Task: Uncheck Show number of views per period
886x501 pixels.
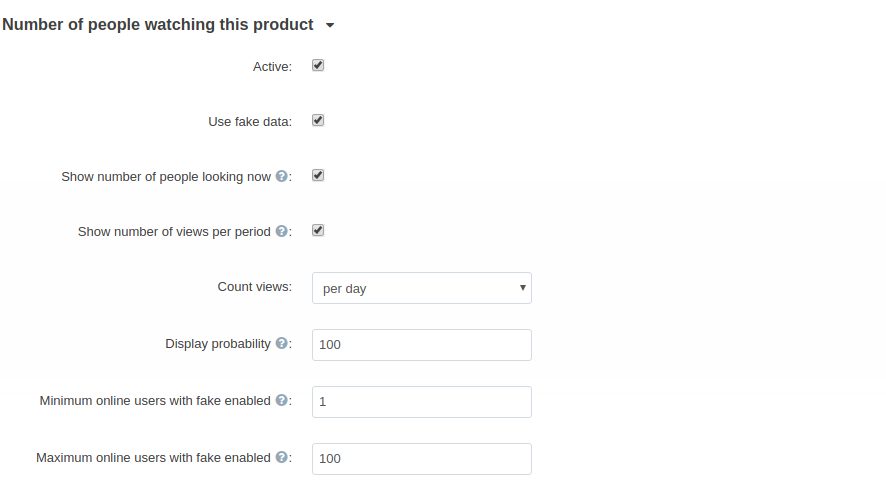Action: click(318, 230)
